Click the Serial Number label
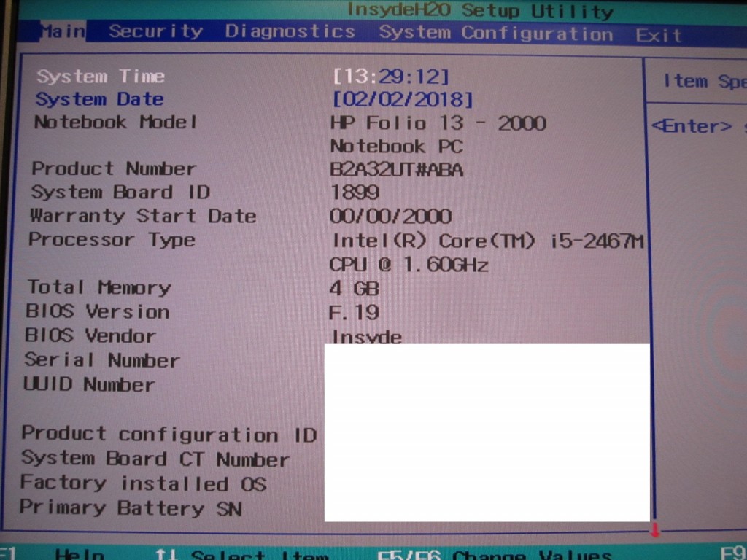This screenshot has height=560, width=747. (102, 360)
